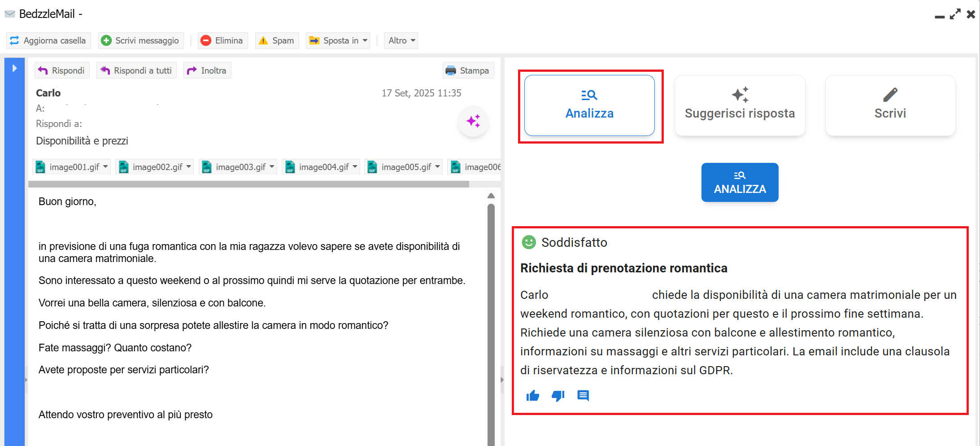Reply to all with Rispondi a tutti

(x=136, y=70)
